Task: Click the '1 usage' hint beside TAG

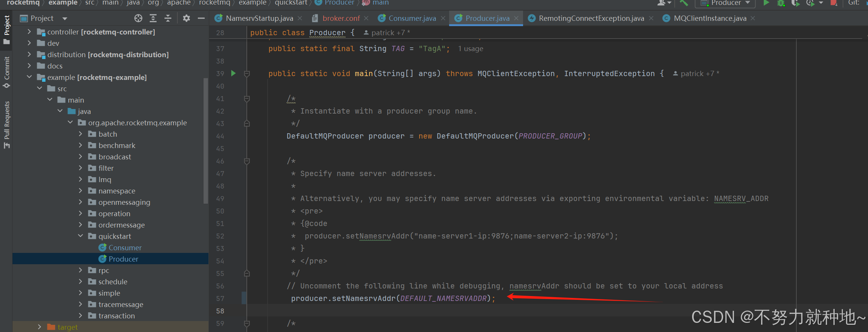Action: click(470, 48)
